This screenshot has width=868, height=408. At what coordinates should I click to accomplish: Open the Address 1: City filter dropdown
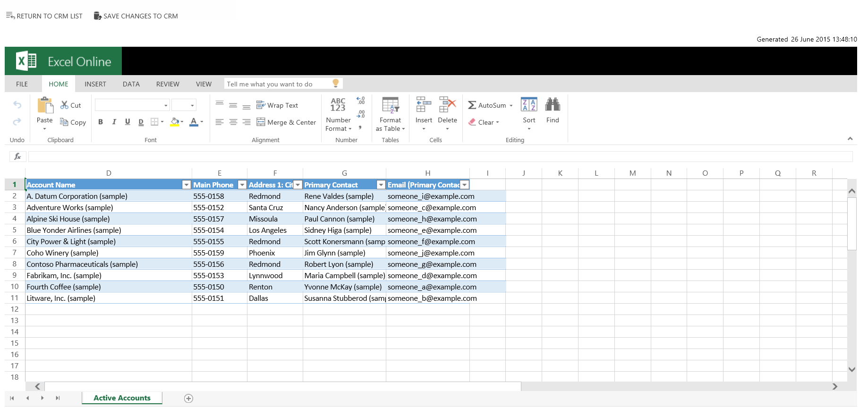298,185
